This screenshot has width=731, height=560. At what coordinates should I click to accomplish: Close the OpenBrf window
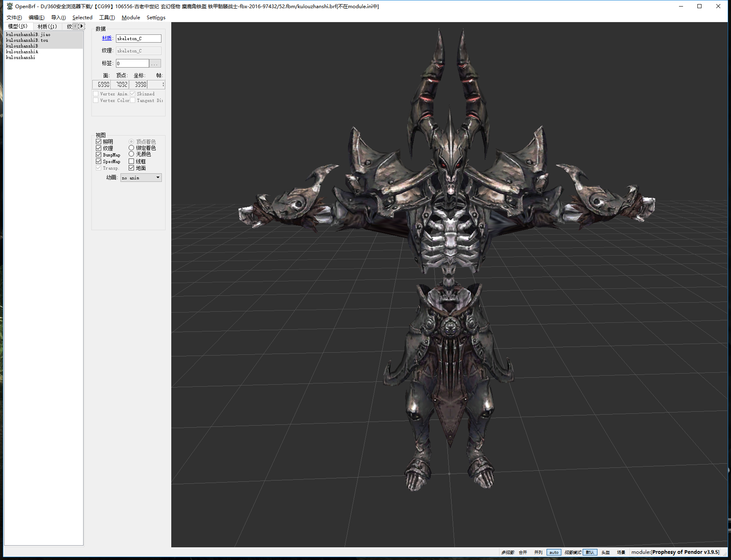(x=718, y=6)
